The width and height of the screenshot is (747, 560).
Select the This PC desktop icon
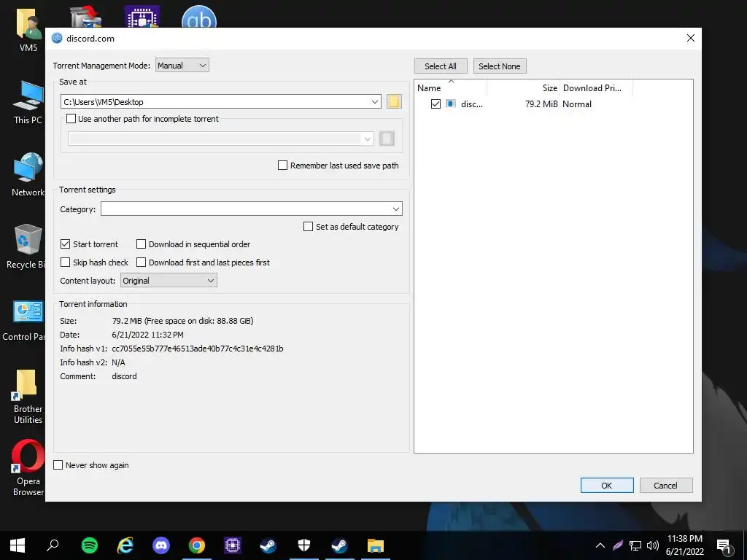pos(28,102)
